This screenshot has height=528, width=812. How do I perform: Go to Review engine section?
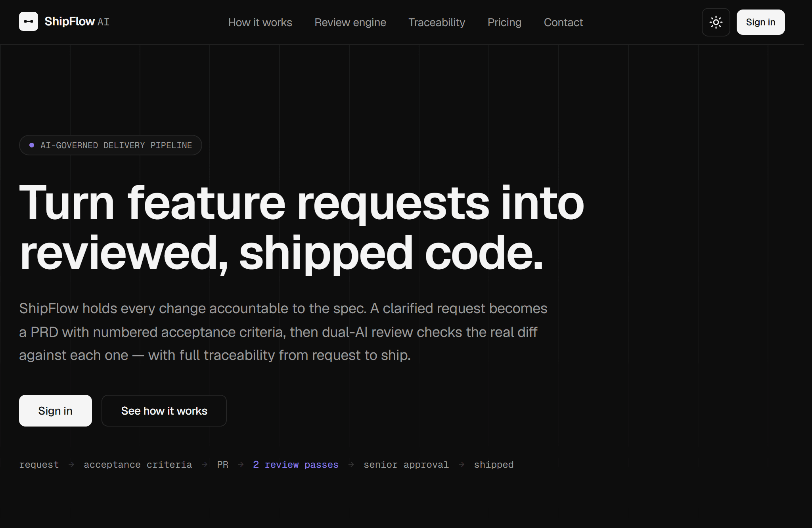pyautogui.click(x=350, y=22)
